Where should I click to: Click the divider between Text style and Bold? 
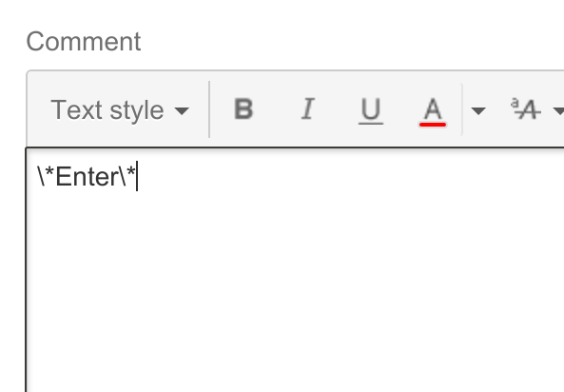[209, 109]
